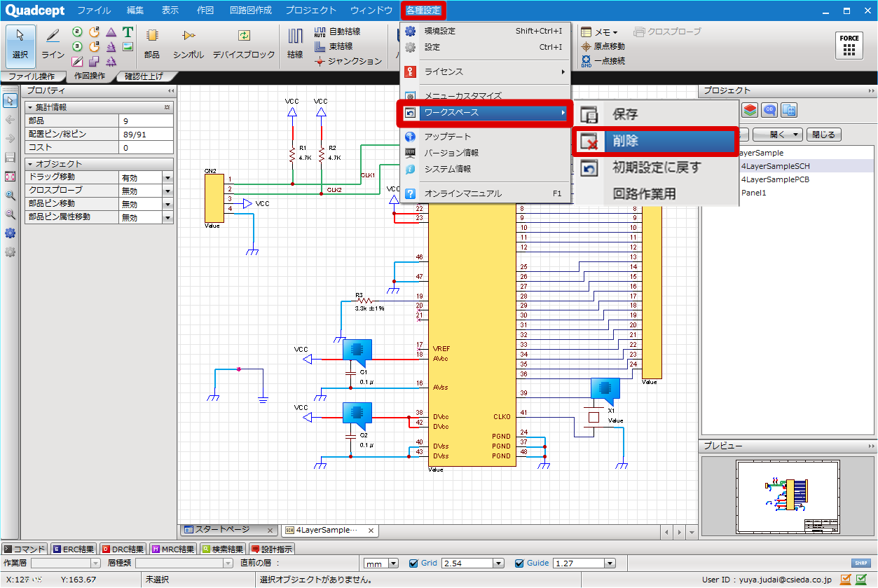Click the blue gear icon in left sidebar

click(10, 233)
